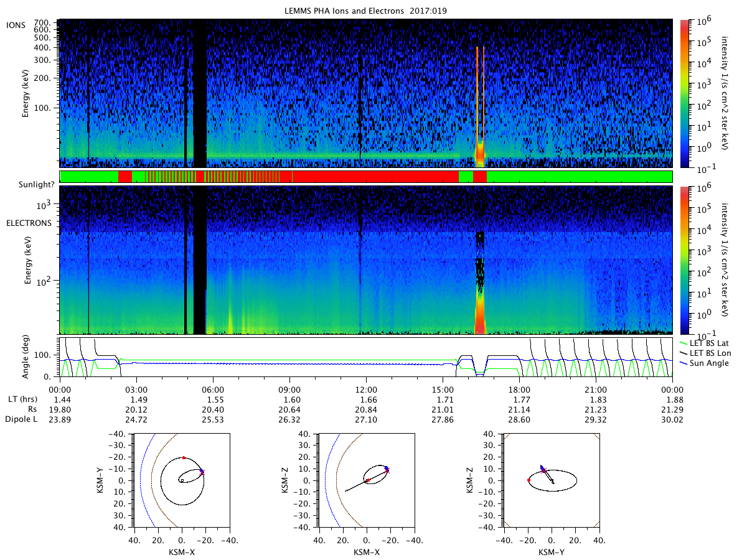Click the Sun Angle legend entry
Image resolution: width=747 pixels, height=560 pixels.
click(705, 362)
